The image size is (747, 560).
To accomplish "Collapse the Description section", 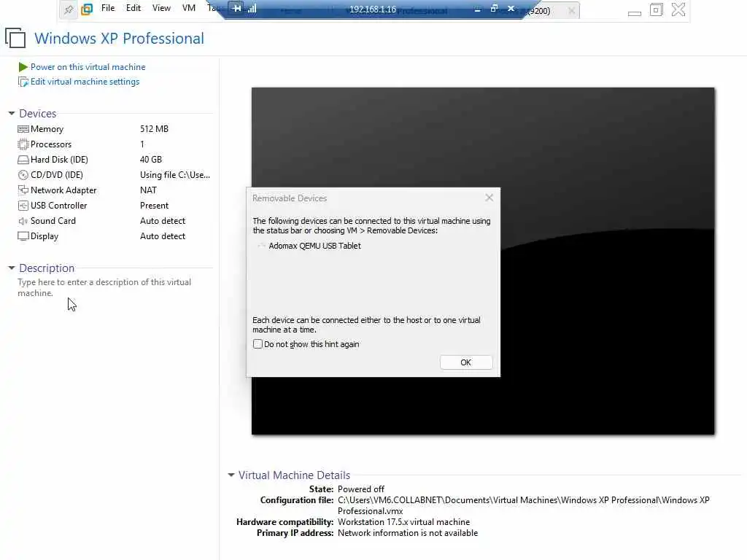I will click(12, 268).
